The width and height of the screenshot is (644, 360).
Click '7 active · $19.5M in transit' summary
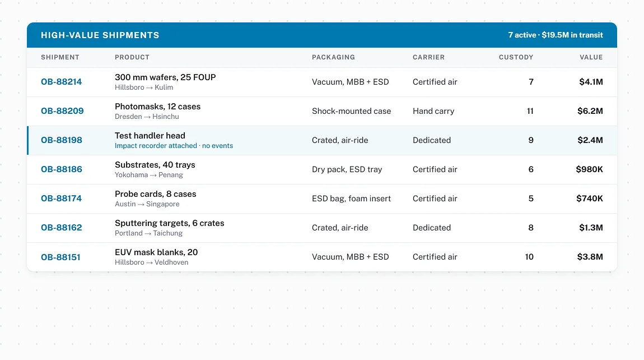(556, 35)
